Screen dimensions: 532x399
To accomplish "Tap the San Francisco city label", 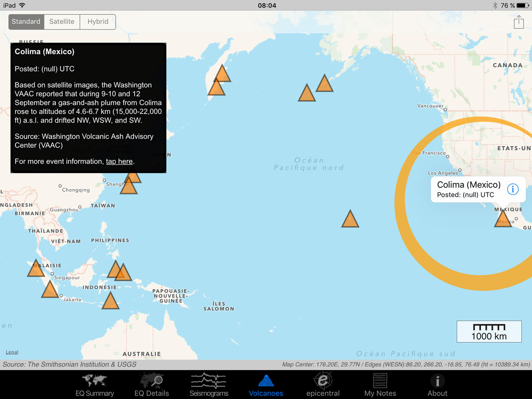I will [x=429, y=153].
